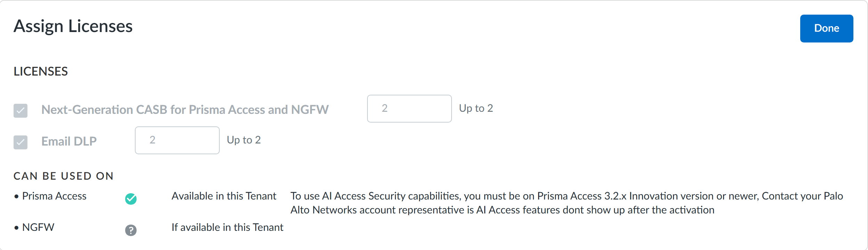Screen dimensions: 868x250
Task: Click the CAN BE USED ON heading
Action: [64, 176]
